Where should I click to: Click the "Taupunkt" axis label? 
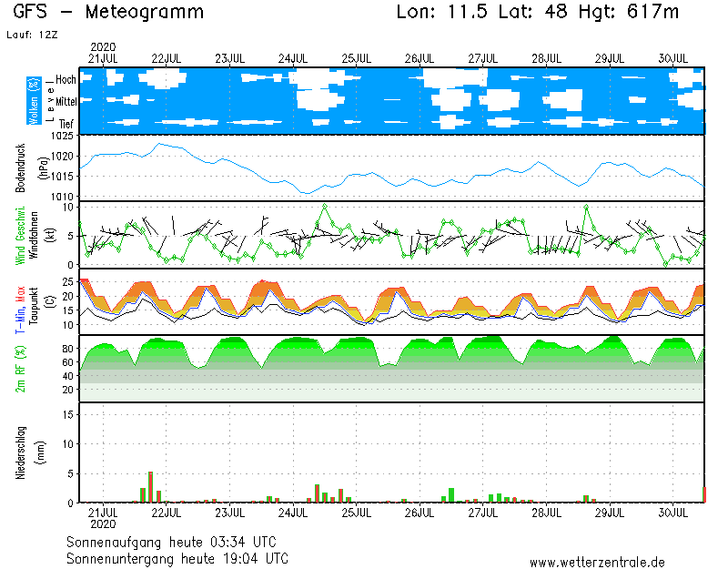coord(34,305)
